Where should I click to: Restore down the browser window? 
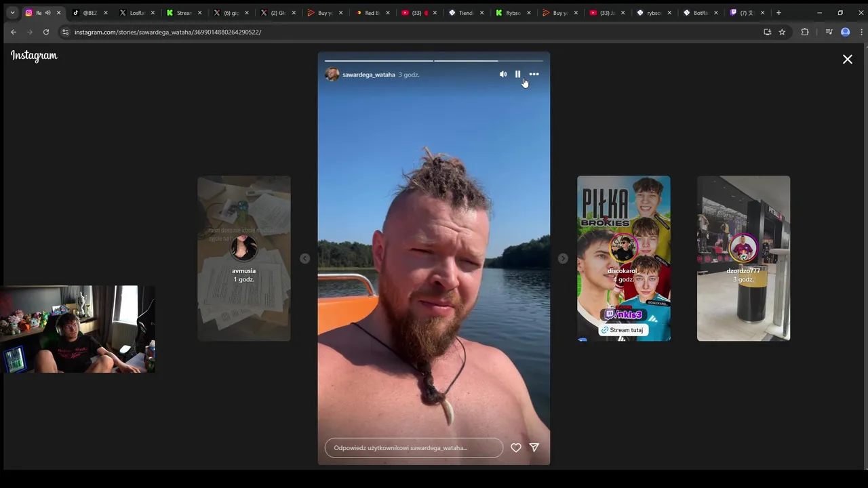[840, 13]
